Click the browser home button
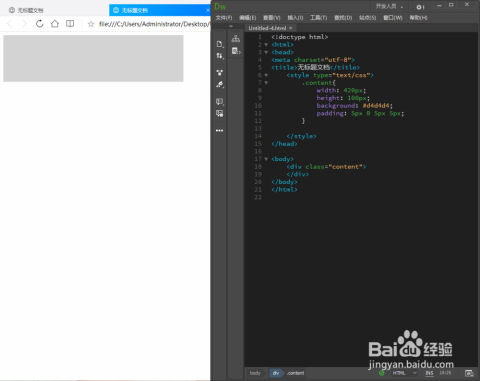The height and width of the screenshot is (381, 480). click(x=55, y=24)
